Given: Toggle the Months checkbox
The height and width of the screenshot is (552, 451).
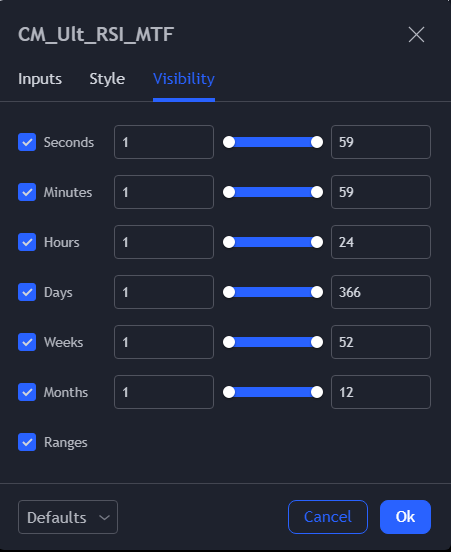Looking at the screenshot, I should [x=27, y=392].
